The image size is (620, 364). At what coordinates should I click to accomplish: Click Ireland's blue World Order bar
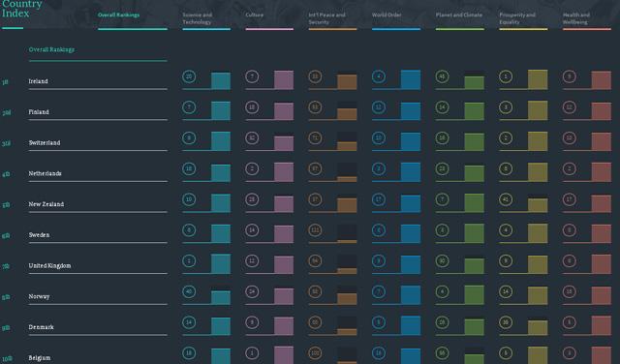click(411, 79)
